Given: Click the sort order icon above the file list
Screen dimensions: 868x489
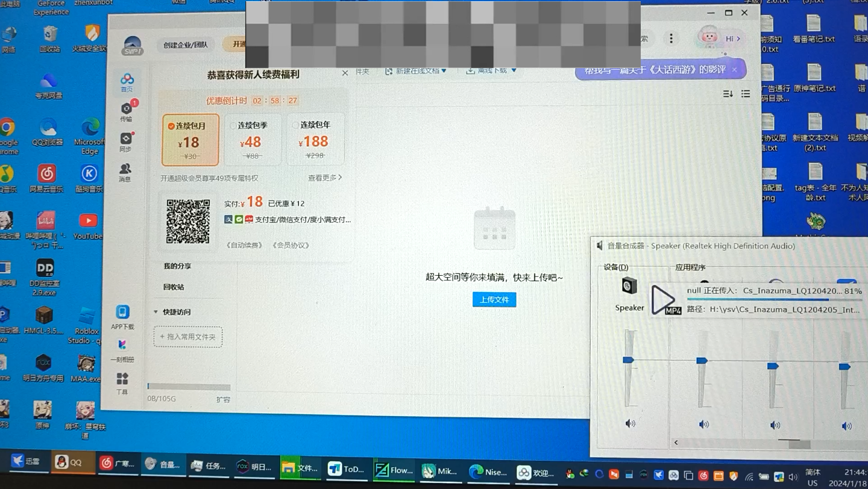Looking at the screenshot, I should [x=728, y=93].
